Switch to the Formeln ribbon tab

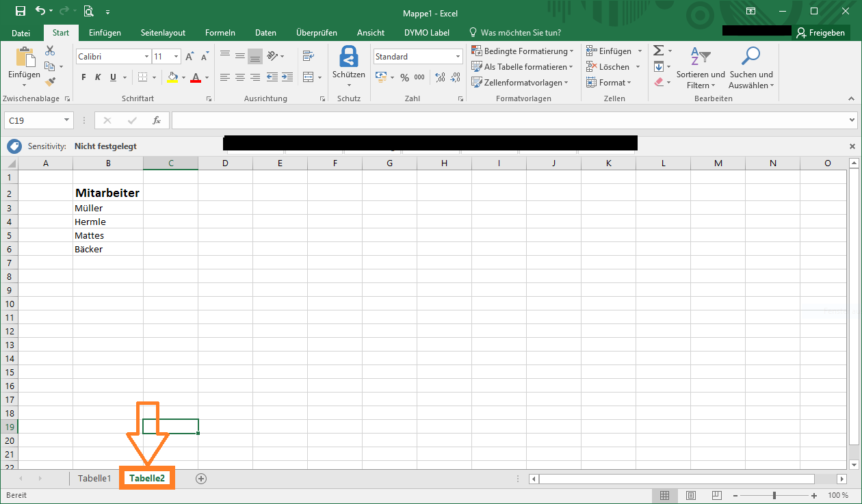click(x=220, y=32)
